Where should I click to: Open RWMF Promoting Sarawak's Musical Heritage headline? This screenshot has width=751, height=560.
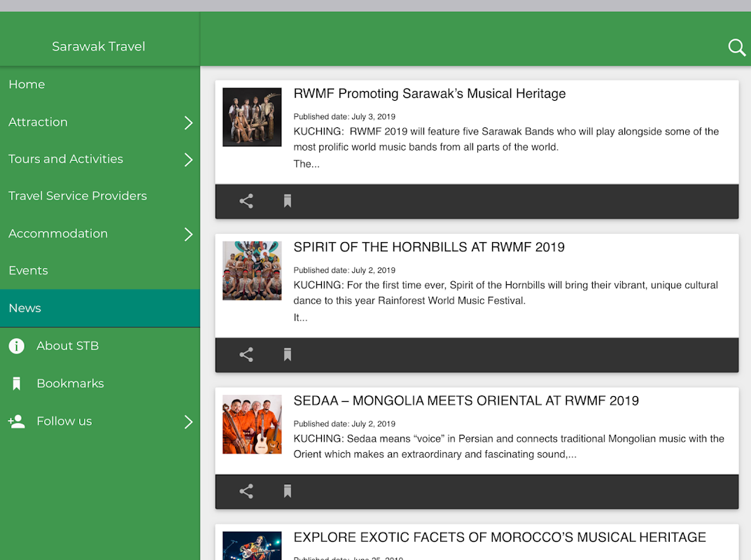tap(429, 93)
